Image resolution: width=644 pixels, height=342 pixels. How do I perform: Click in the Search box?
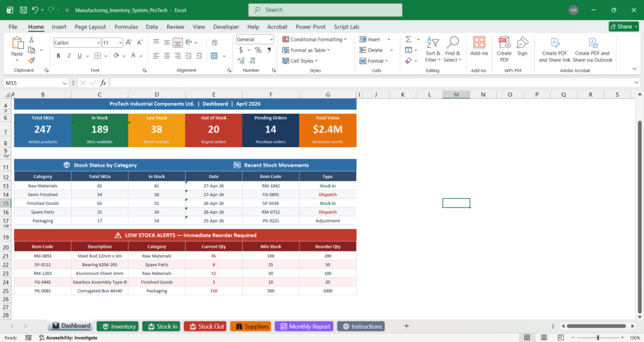(325, 10)
